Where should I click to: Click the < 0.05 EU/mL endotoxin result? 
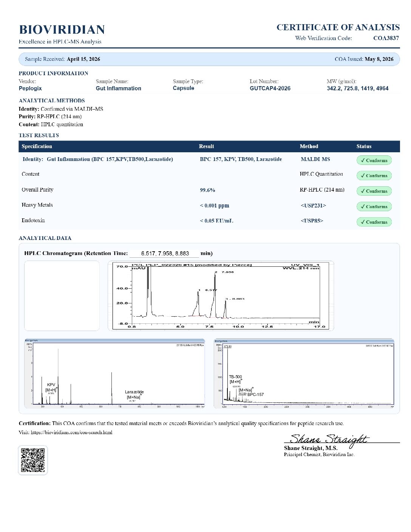[216, 221]
